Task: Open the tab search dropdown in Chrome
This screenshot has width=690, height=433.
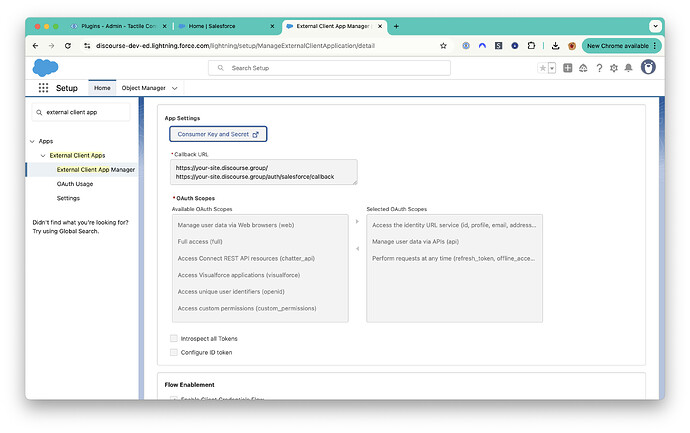Action: coord(655,26)
